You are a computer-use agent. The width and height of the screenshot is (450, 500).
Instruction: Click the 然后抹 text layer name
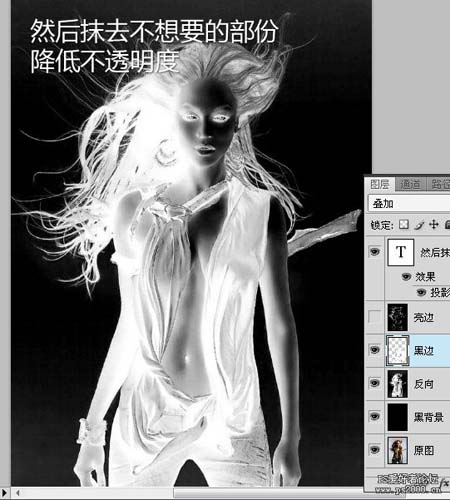pos(435,252)
